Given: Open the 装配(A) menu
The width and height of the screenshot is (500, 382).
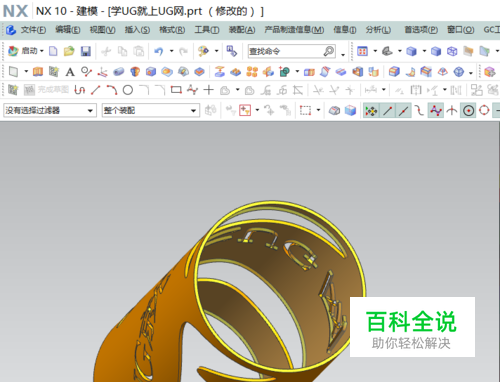Looking at the screenshot, I should pos(242,30).
